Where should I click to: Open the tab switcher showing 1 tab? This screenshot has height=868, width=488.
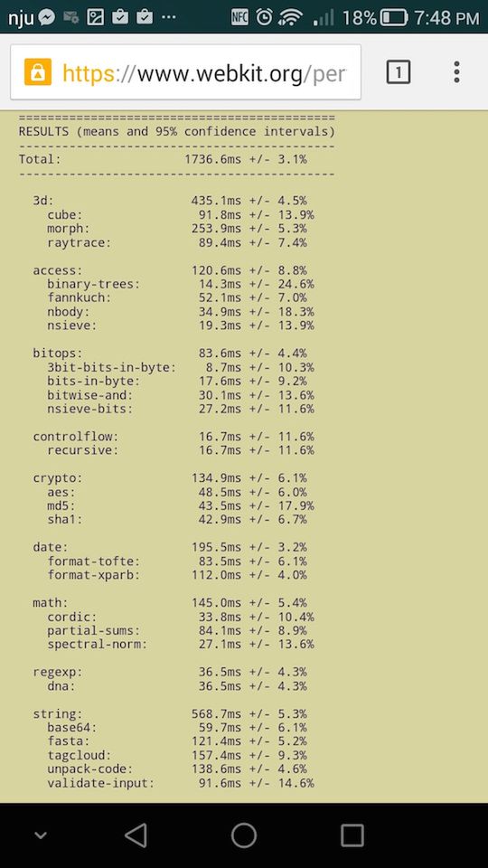[x=399, y=72]
